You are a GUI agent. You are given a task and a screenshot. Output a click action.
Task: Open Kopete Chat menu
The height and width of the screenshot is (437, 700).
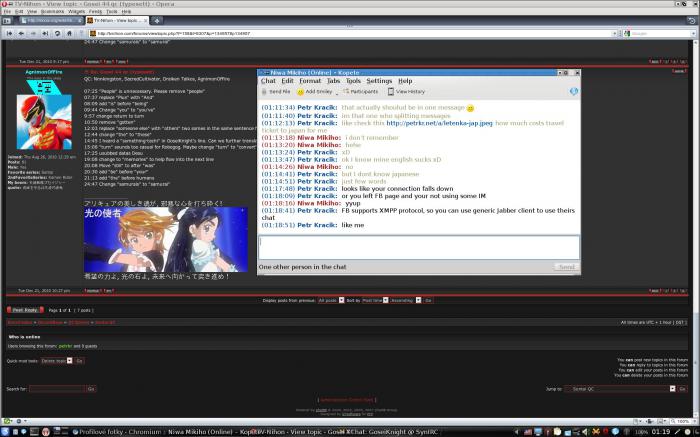tap(268, 81)
